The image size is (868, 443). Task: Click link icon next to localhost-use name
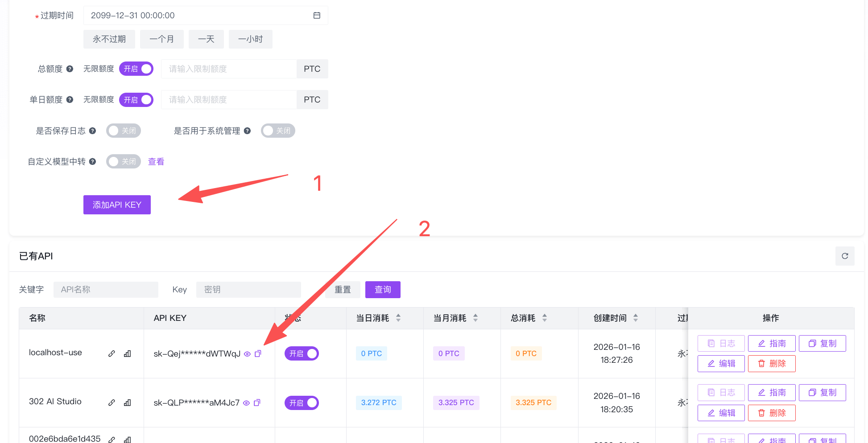[112, 354]
